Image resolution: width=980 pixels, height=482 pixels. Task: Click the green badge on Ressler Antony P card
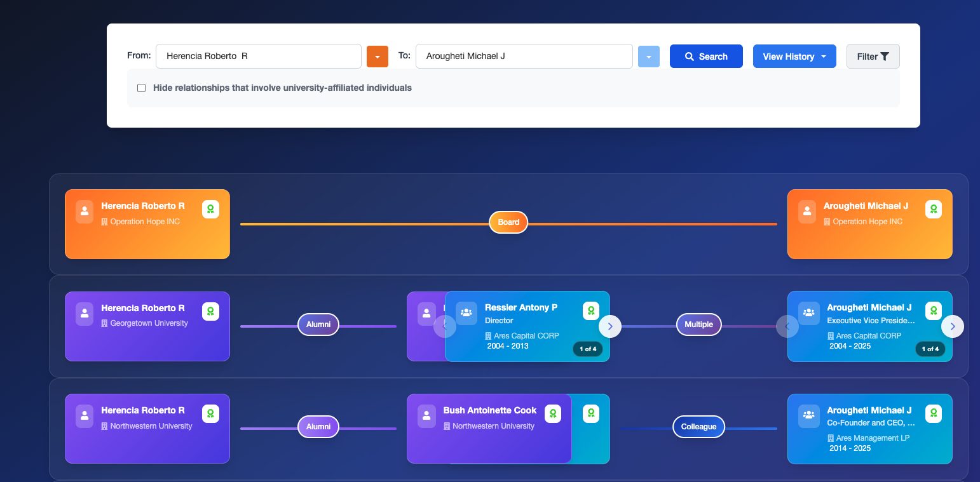(591, 311)
